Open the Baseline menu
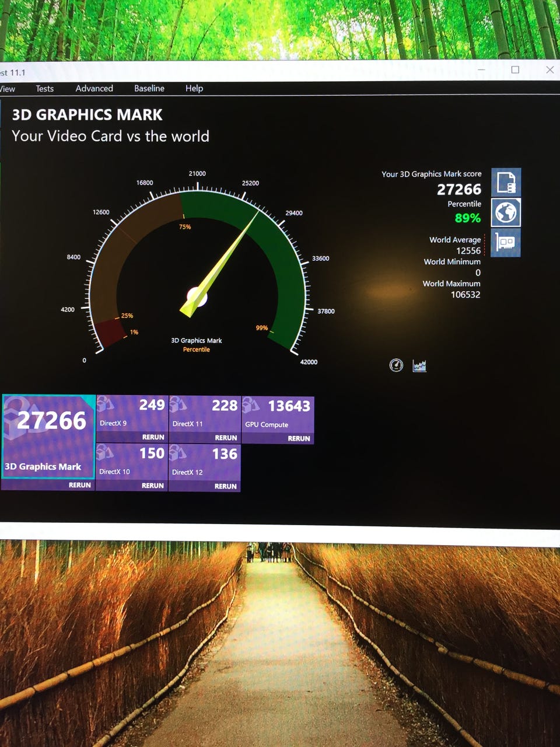 [149, 88]
